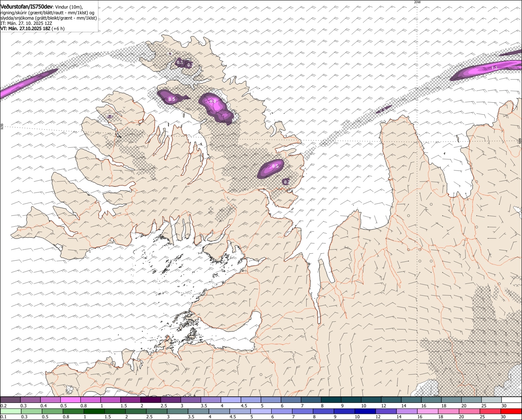
Task: Click the 0.1 label under the rain scale
Action: [x=3, y=417]
